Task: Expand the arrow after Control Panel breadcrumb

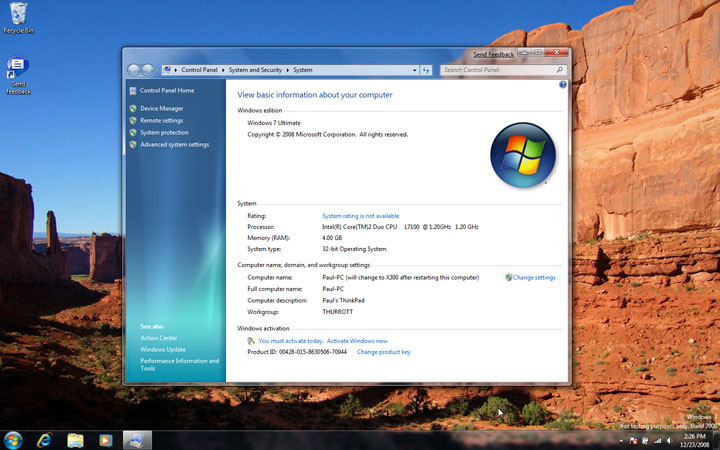Action: (224, 70)
